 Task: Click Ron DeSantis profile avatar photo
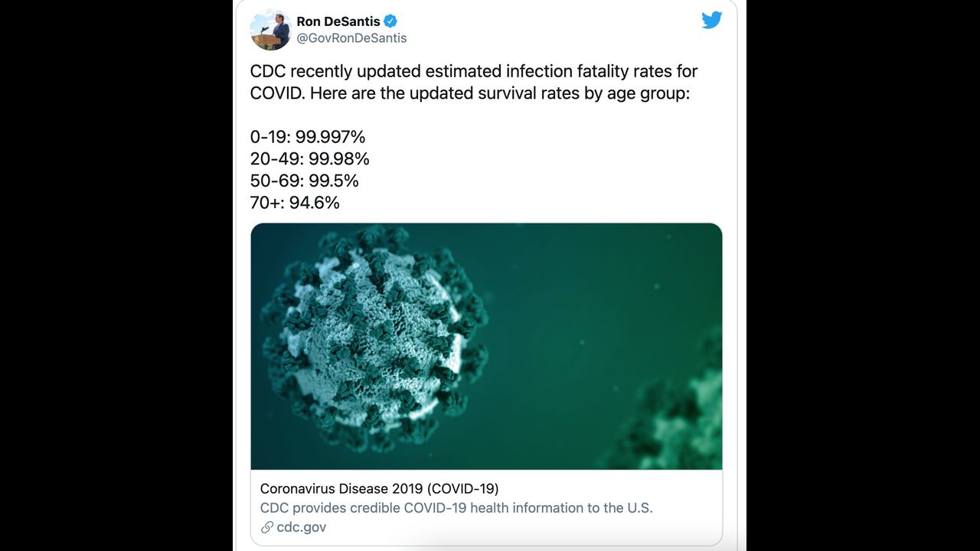tap(270, 30)
